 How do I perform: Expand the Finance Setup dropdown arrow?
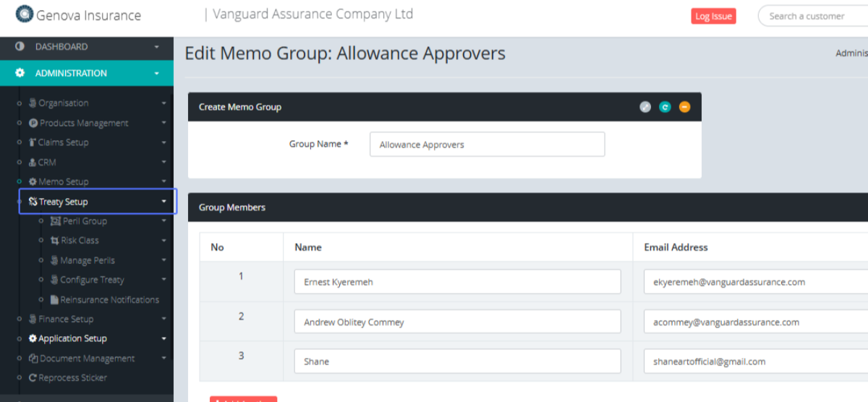[x=164, y=319]
